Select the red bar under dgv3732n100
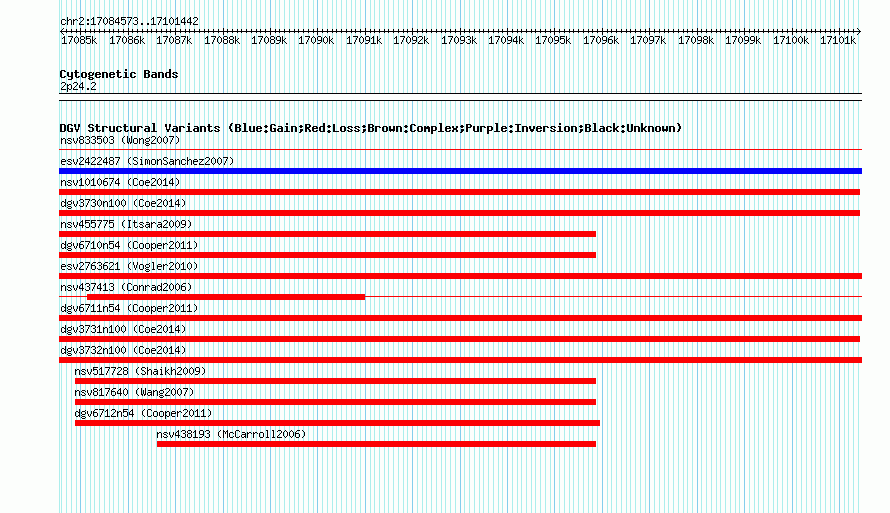The width and height of the screenshot is (890, 513). [x=460, y=360]
